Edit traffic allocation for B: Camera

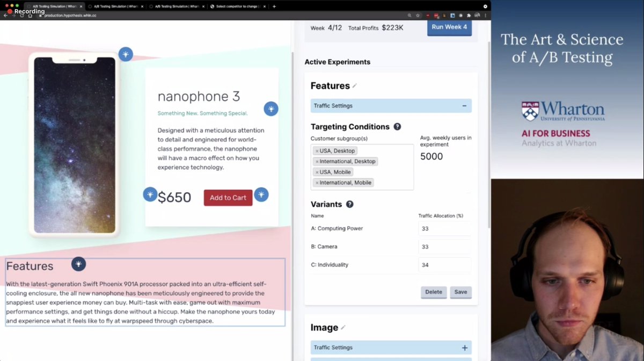444,247
